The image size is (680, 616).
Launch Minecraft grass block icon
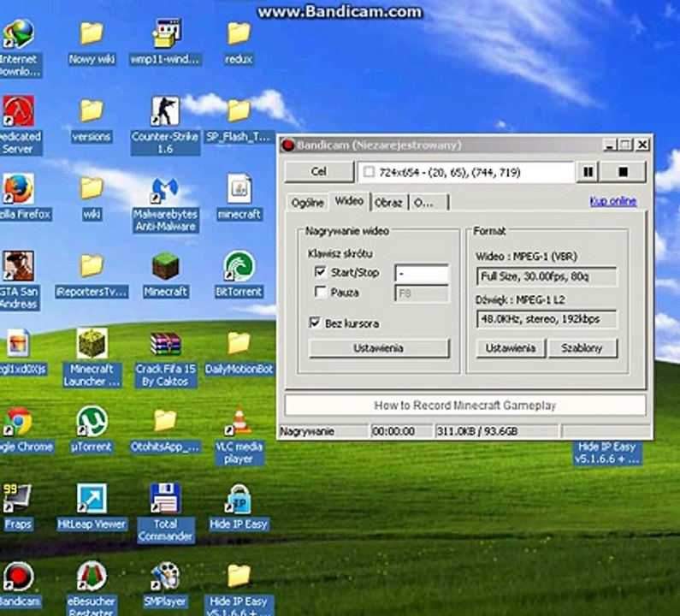click(166, 266)
